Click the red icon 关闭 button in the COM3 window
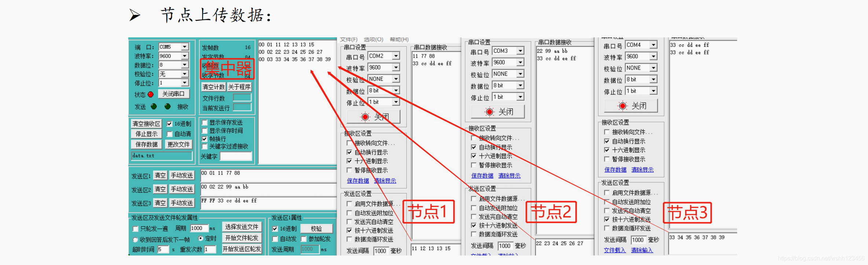This screenshot has width=868, height=265. [x=498, y=112]
